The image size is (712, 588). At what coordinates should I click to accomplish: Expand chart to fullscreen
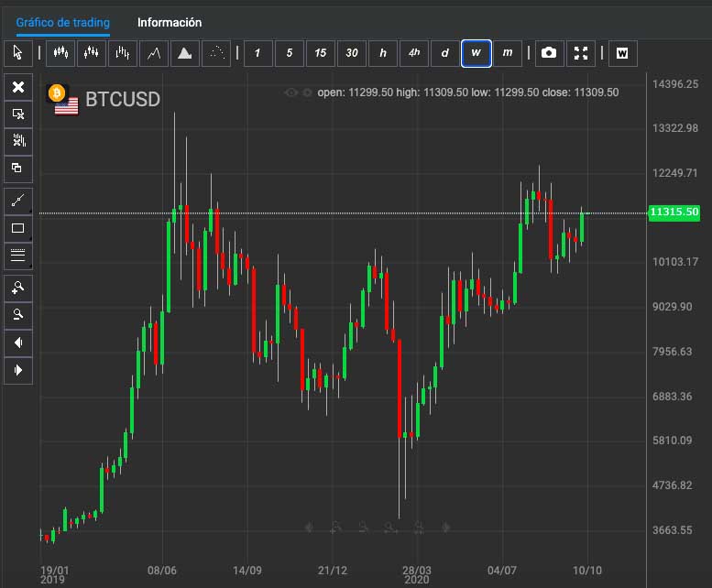point(580,53)
